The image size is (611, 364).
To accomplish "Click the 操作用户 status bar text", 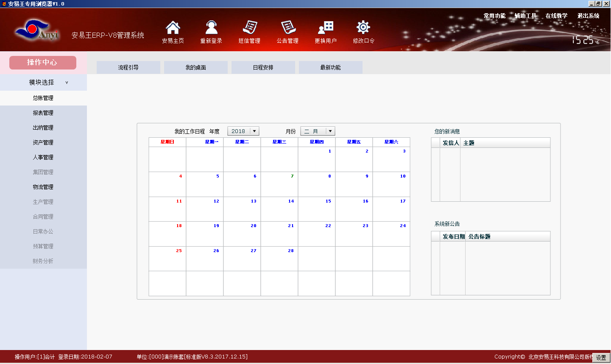I will pos(35,357).
